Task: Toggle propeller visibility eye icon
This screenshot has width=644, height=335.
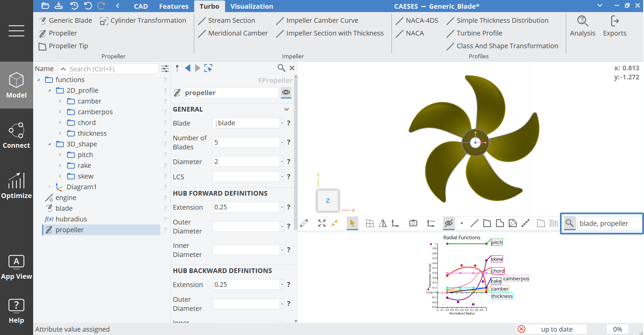Action: coord(286,92)
